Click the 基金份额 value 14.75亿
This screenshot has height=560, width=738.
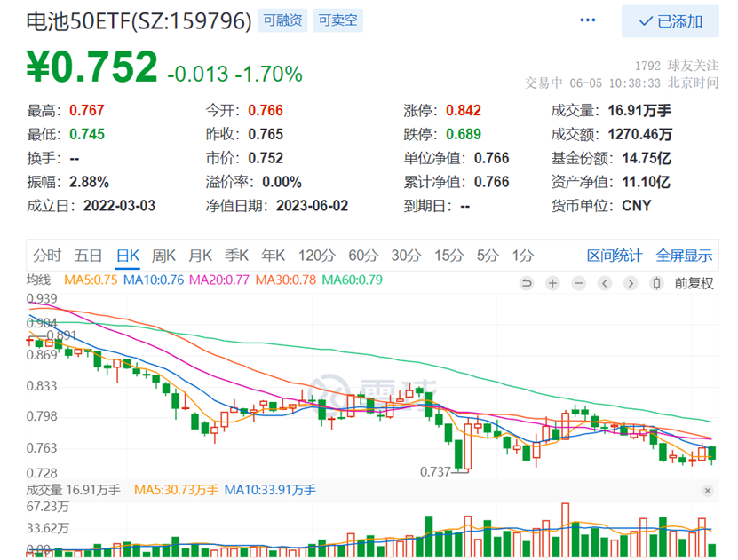coord(647,158)
